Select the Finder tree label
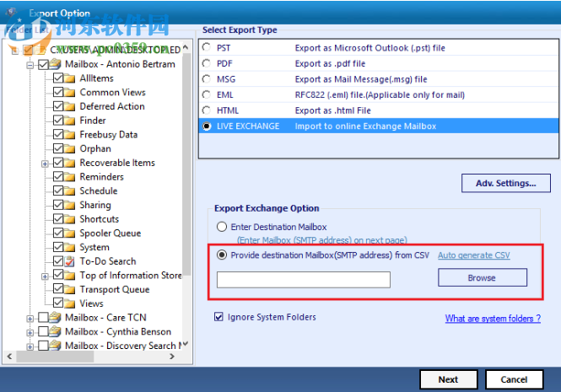561x392 pixels. [93, 121]
